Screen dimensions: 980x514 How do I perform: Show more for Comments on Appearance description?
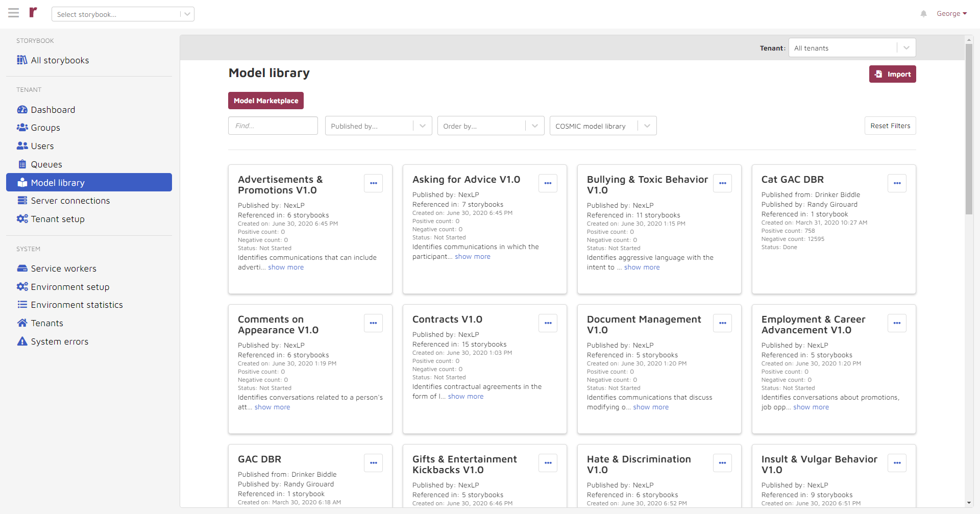click(x=272, y=407)
